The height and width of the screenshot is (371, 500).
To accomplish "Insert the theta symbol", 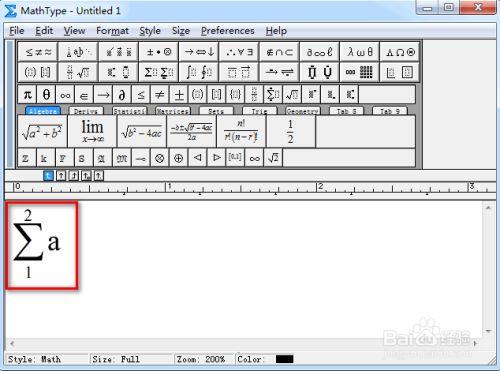I will click(46, 95).
